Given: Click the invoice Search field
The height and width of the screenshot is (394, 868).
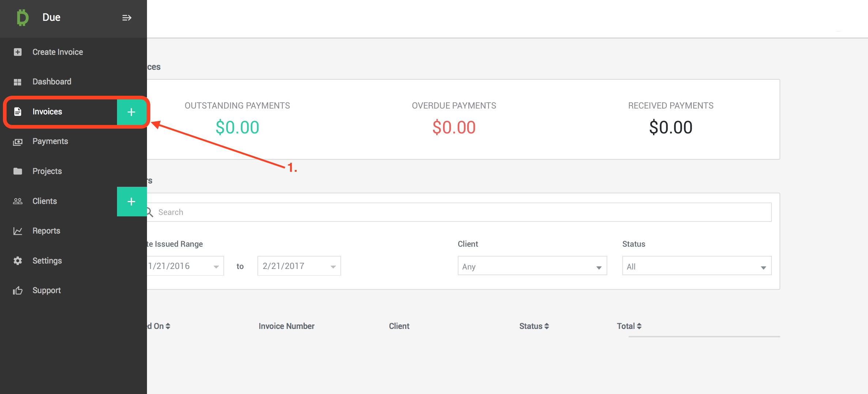Looking at the screenshot, I should click(461, 212).
